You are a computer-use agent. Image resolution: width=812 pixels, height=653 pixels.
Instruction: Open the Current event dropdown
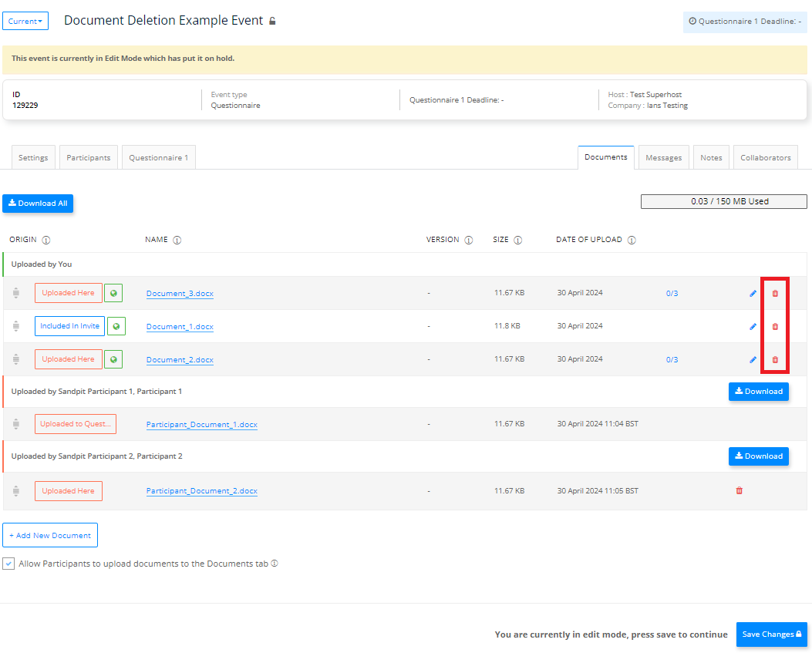tap(25, 22)
